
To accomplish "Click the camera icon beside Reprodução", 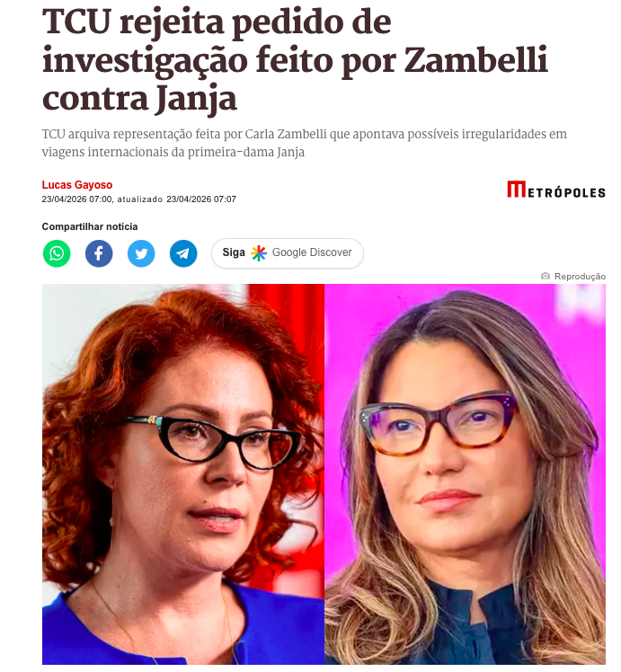I will [546, 276].
